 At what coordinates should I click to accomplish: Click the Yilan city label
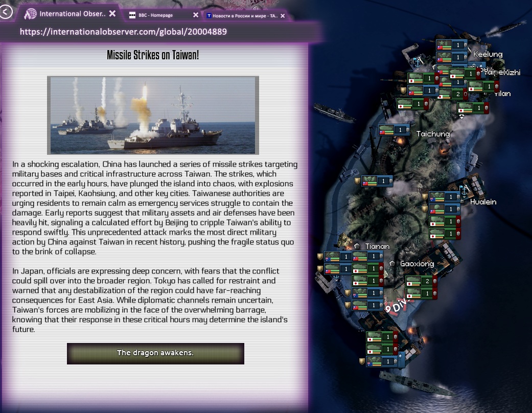point(502,94)
